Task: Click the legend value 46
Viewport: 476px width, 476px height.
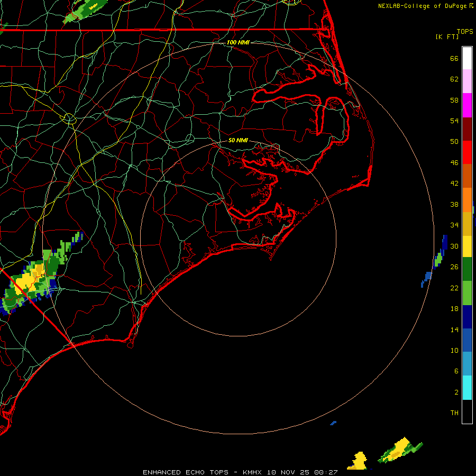Action: 454,163
